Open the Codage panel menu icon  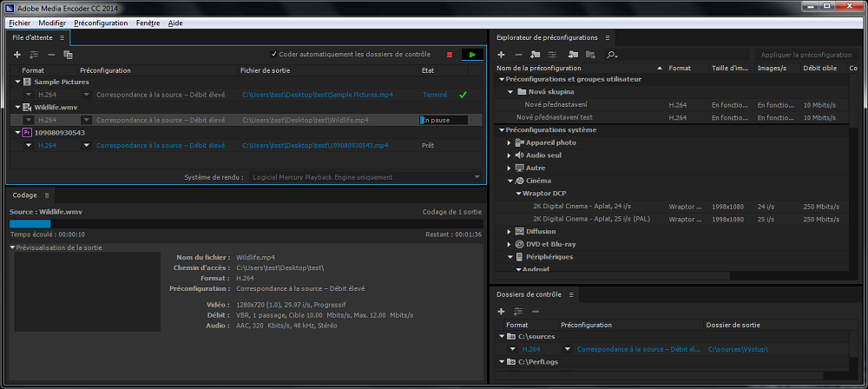click(47, 195)
